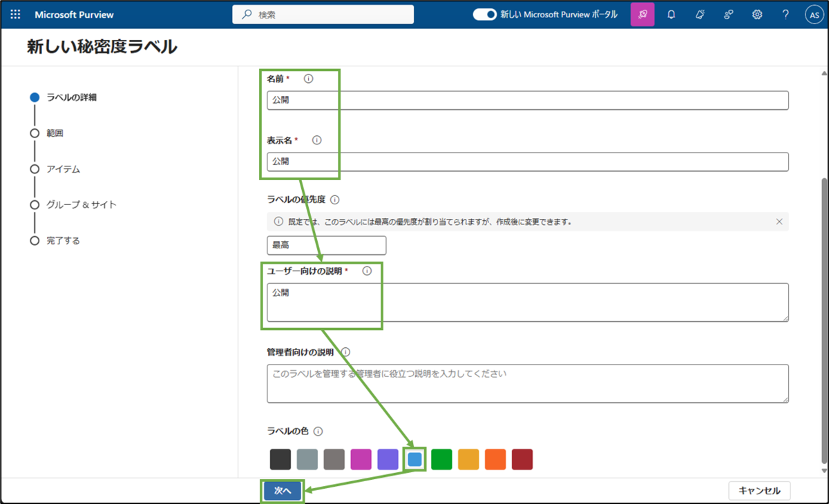Go to the グループ & サイト step
The width and height of the screenshot is (829, 504).
73,205
